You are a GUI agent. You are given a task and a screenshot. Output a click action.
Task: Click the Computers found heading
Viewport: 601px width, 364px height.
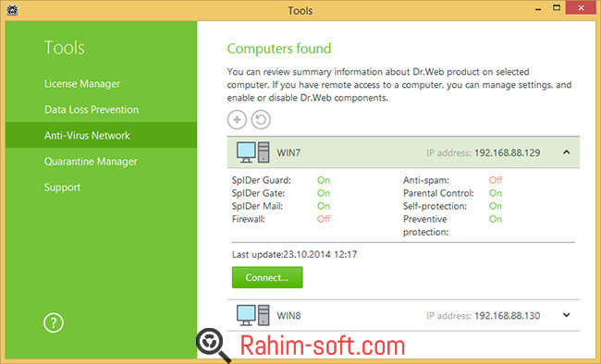[x=279, y=49]
